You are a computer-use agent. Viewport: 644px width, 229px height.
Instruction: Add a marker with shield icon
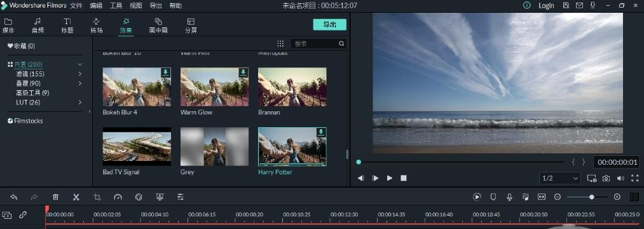[x=493, y=197]
